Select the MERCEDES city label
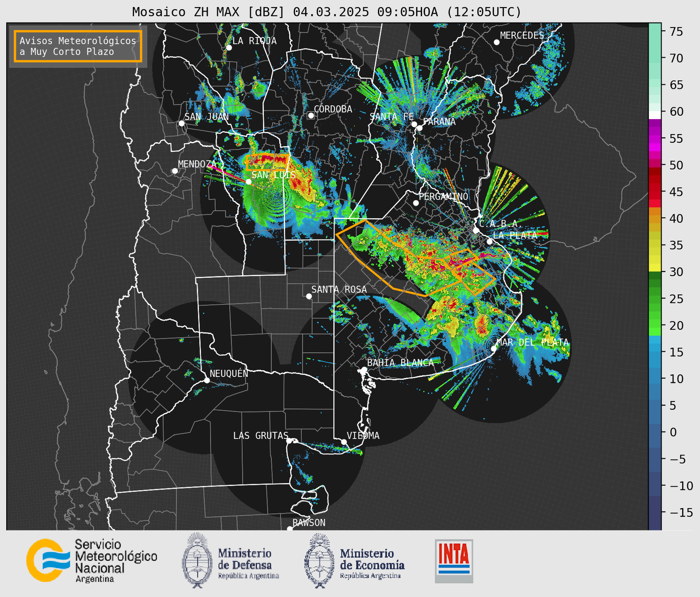The width and height of the screenshot is (700, 597). point(522,36)
